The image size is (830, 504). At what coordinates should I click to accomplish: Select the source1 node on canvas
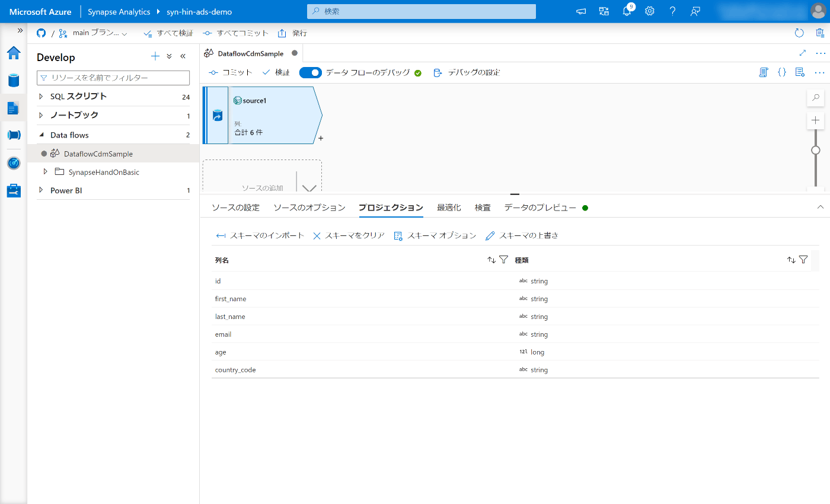[x=263, y=115]
